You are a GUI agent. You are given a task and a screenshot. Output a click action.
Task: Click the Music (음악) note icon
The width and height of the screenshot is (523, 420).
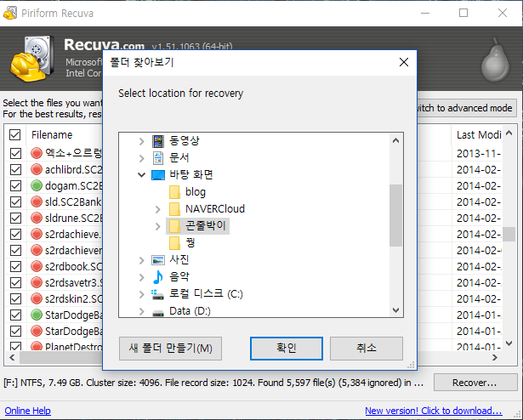pyautogui.click(x=158, y=277)
